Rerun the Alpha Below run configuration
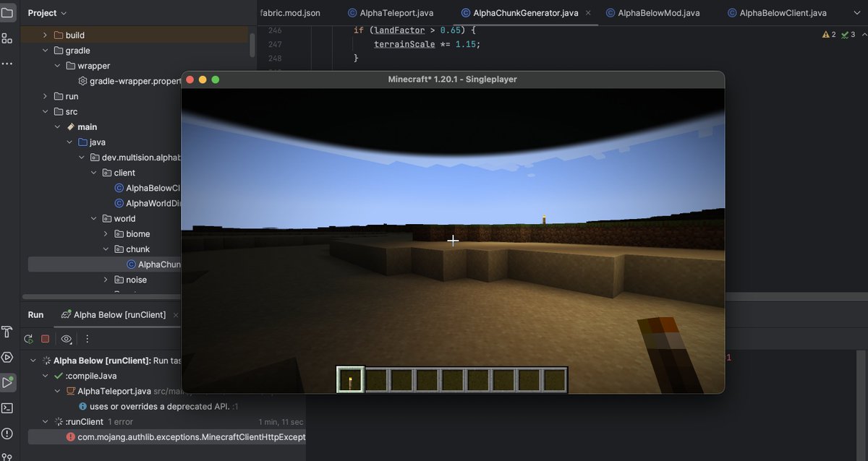Screen dimensions: 868x461 click(x=29, y=339)
